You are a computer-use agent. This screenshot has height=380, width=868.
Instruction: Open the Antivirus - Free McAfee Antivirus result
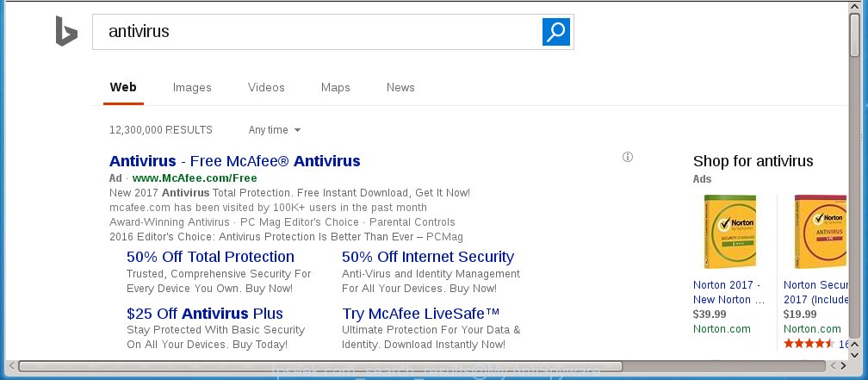pyautogui.click(x=235, y=161)
